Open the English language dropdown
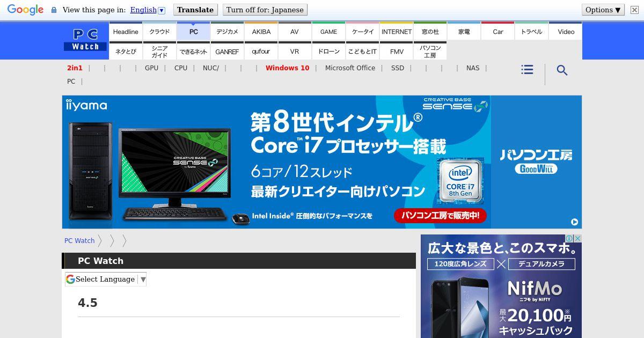The height and width of the screenshot is (338, 644). coord(148,10)
